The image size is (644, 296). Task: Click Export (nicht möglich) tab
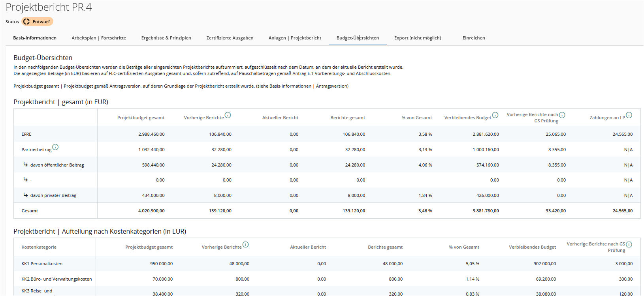417,38
